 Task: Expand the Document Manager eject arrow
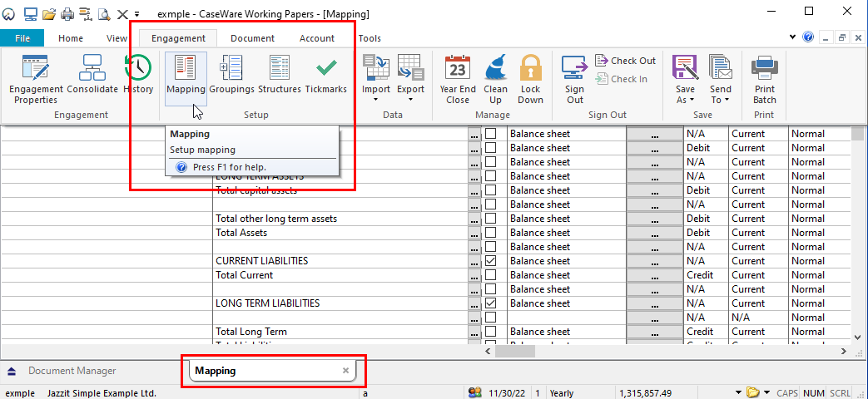click(12, 371)
